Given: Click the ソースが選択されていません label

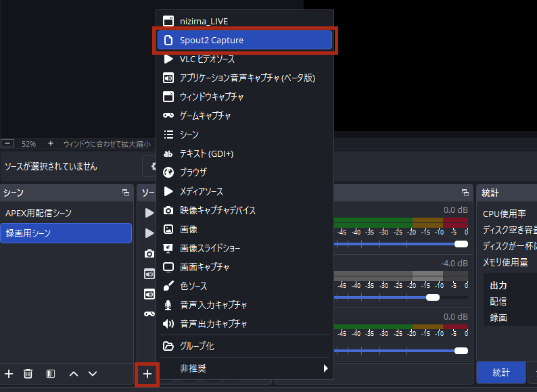Looking at the screenshot, I should click(x=51, y=167).
